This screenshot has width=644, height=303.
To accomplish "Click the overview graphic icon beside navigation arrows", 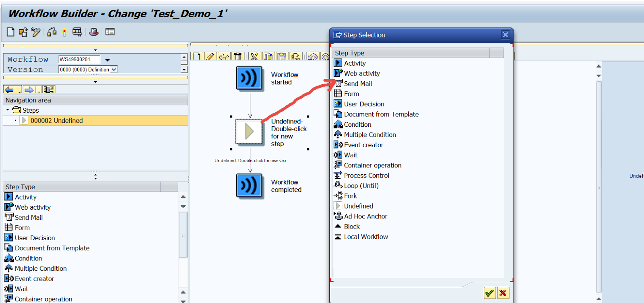I will (x=49, y=89).
